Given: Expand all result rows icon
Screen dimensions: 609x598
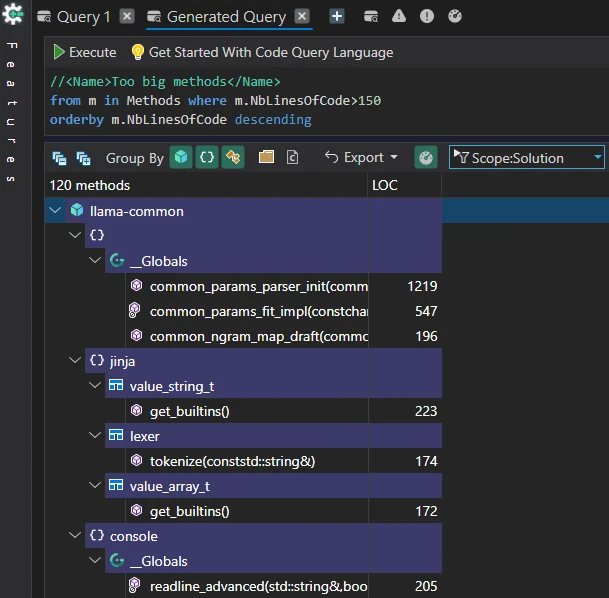Looking at the screenshot, I should tap(83, 158).
